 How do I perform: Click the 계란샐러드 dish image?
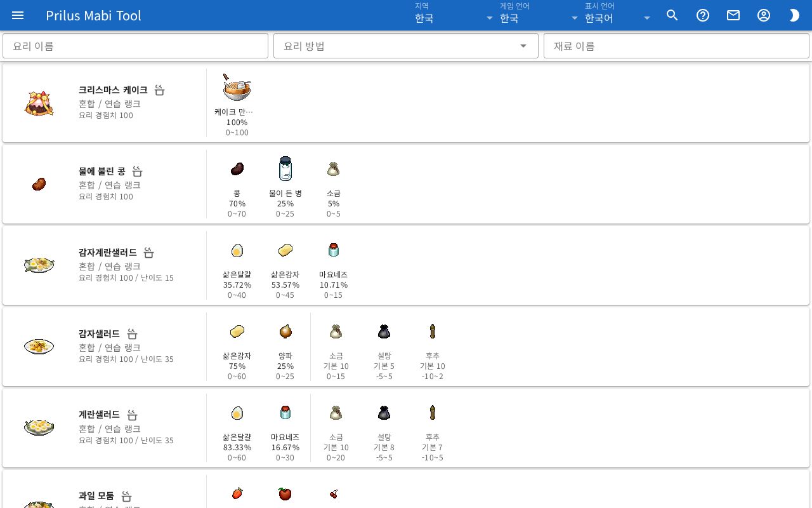[x=39, y=428]
